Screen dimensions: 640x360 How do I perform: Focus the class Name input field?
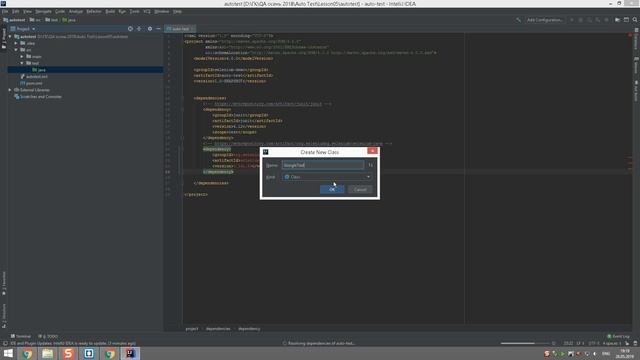point(323,165)
